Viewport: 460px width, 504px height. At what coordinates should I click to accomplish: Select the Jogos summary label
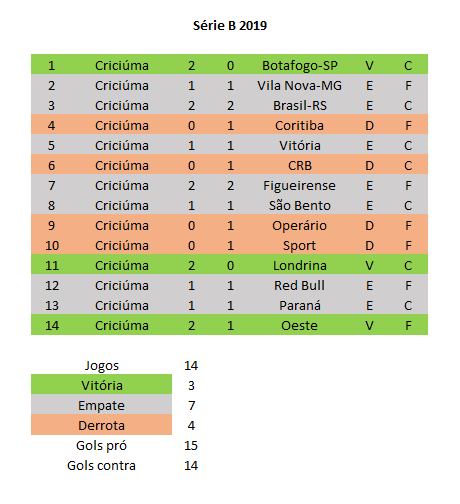102,366
